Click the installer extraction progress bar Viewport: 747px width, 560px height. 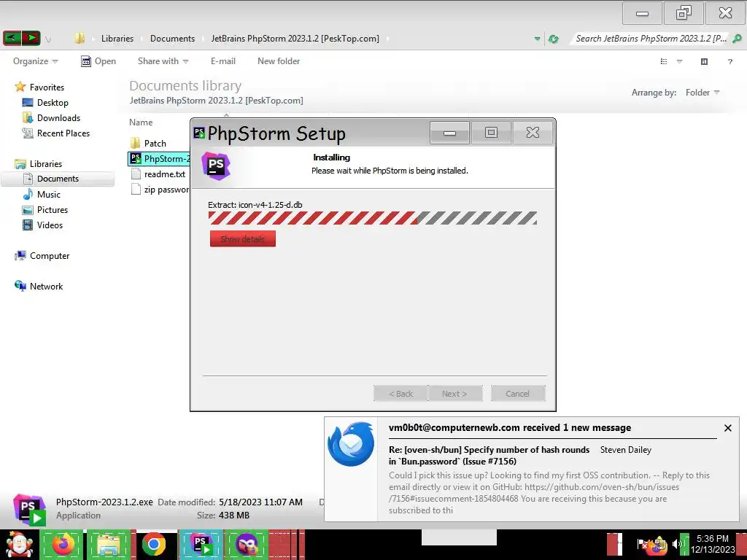click(x=373, y=217)
